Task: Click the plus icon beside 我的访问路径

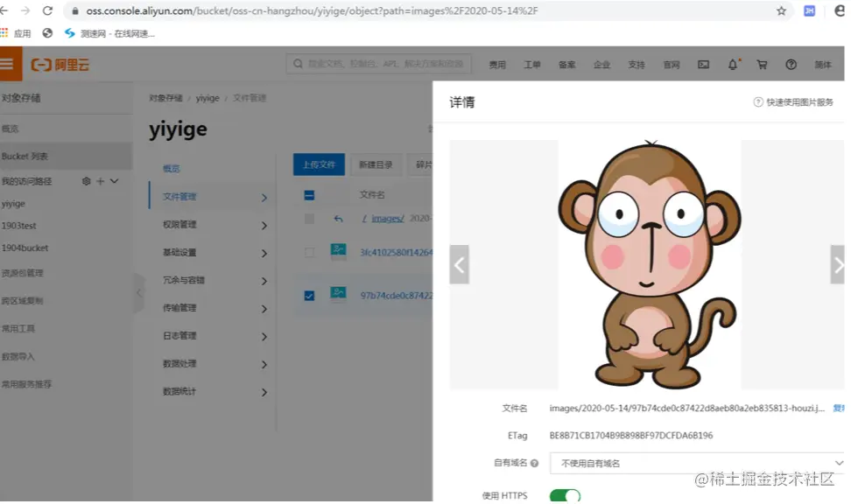Action: click(x=100, y=181)
